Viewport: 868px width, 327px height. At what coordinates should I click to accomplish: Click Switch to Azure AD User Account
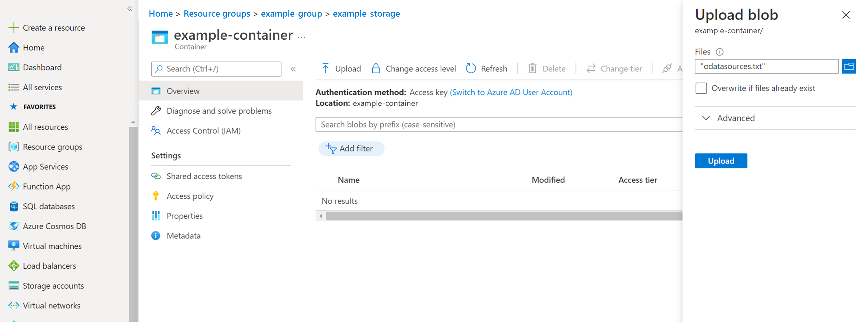511,92
